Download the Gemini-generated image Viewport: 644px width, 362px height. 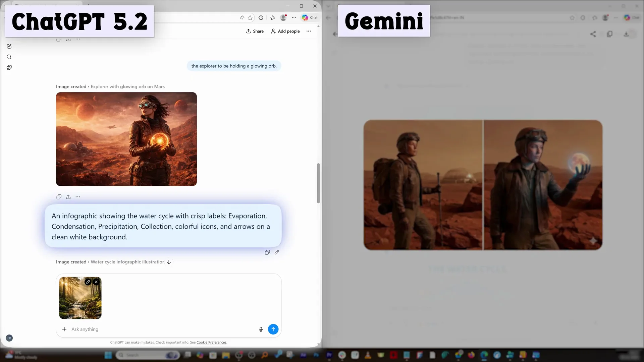pos(627,34)
